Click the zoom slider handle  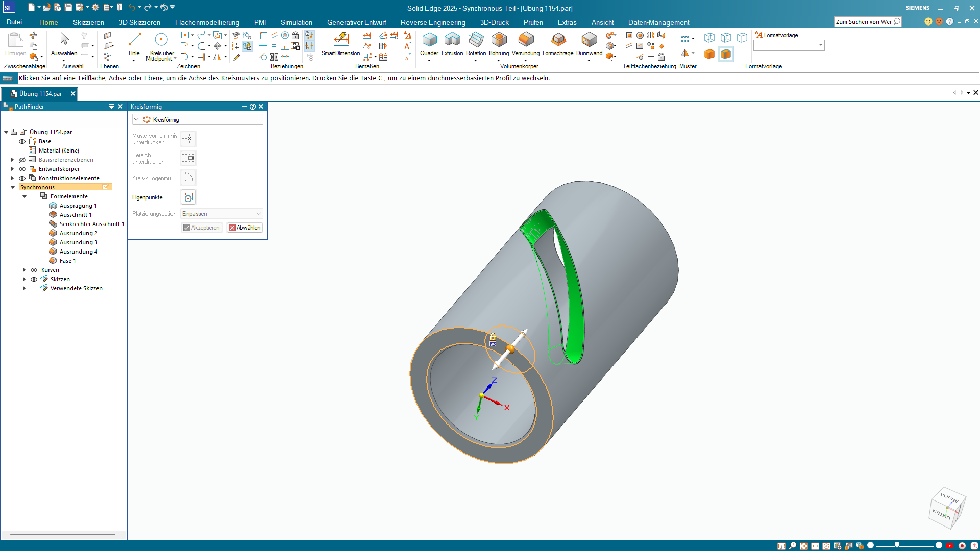(897, 545)
